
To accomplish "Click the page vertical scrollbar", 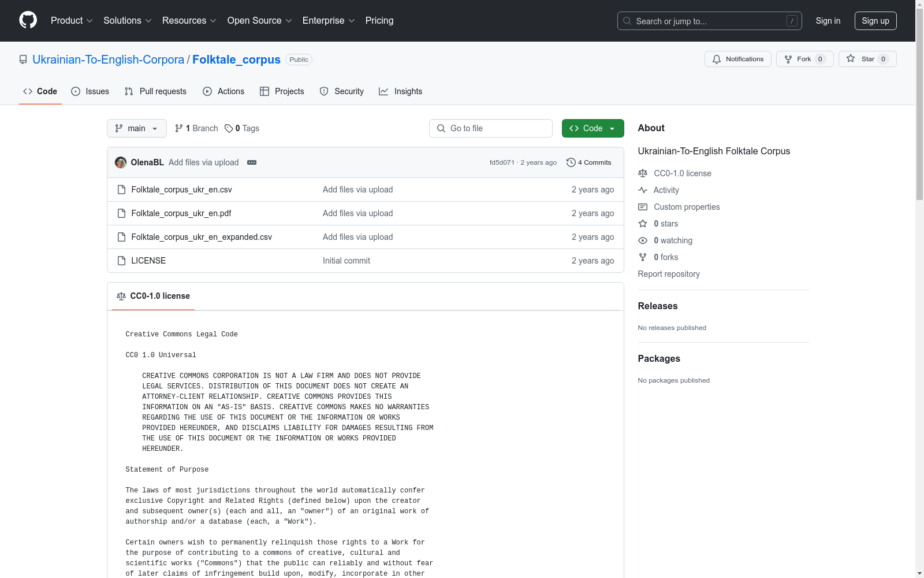I will pos(919,104).
